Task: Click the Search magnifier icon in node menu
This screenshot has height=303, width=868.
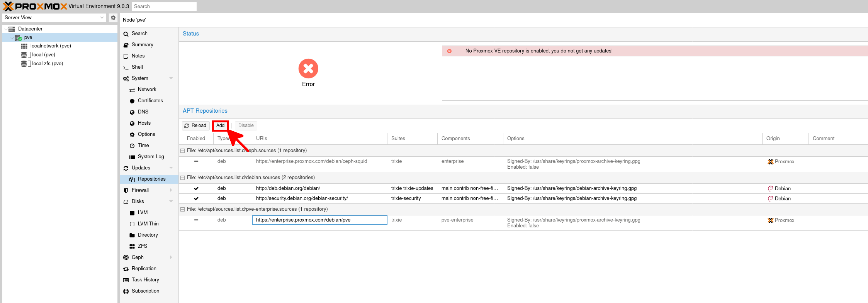Action: (126, 34)
